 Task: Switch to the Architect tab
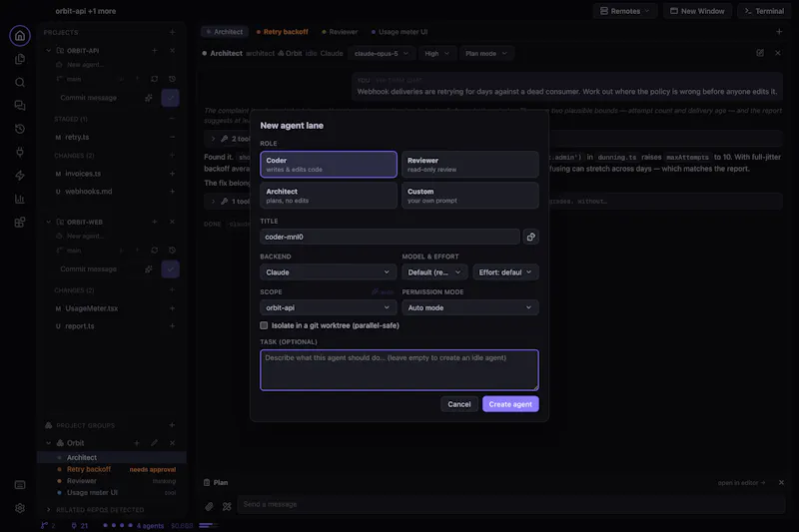pyautogui.click(x=224, y=32)
